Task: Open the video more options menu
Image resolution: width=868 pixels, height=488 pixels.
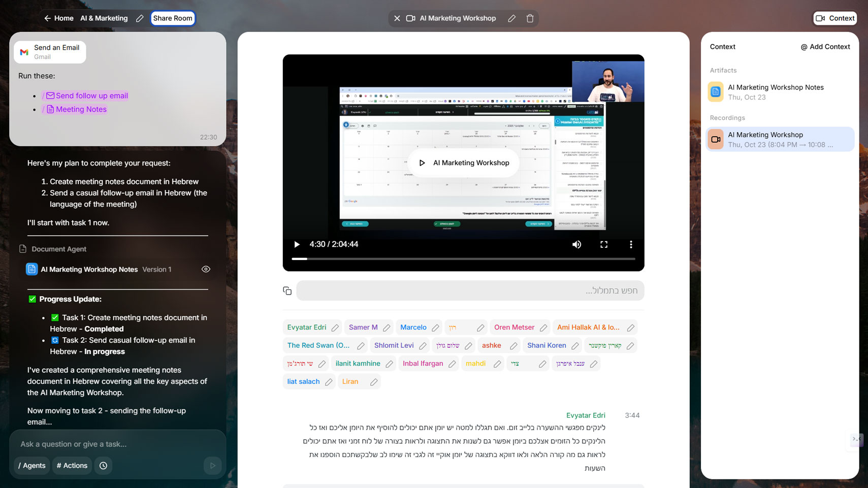Action: pyautogui.click(x=631, y=245)
